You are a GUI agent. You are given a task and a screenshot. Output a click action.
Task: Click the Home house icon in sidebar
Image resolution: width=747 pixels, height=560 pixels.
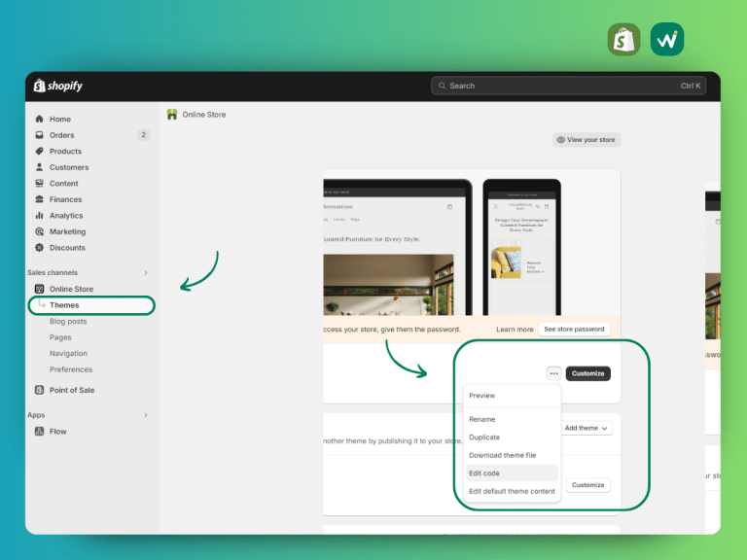coord(40,119)
